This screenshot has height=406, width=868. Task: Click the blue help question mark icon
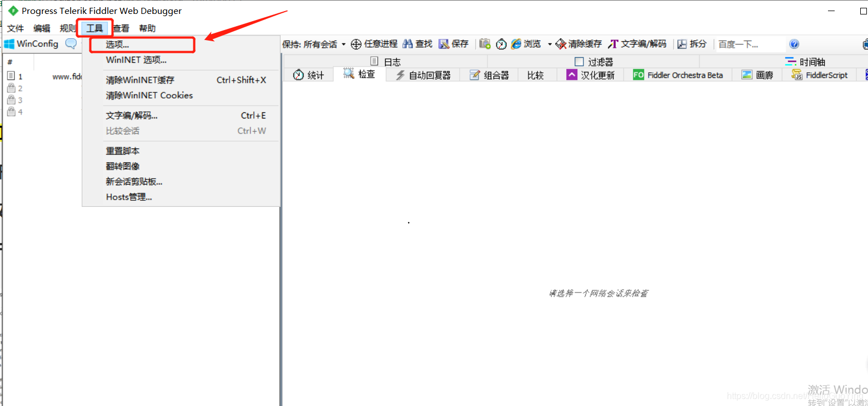click(x=794, y=44)
